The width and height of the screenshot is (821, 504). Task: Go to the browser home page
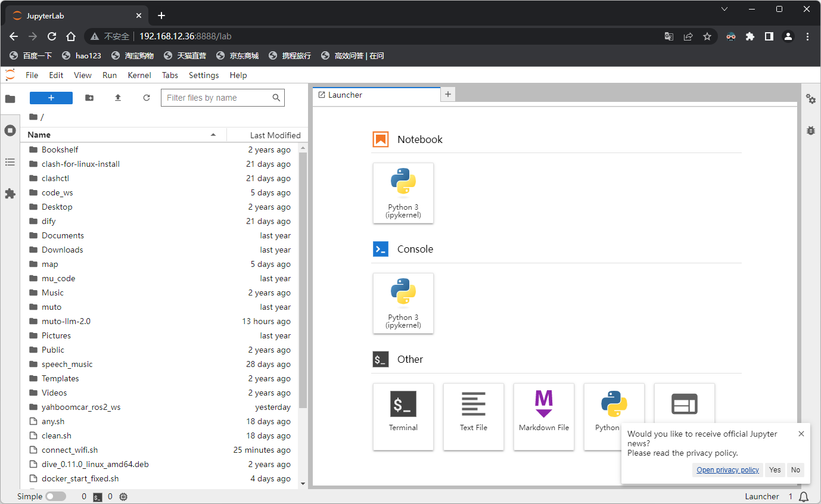(x=71, y=36)
